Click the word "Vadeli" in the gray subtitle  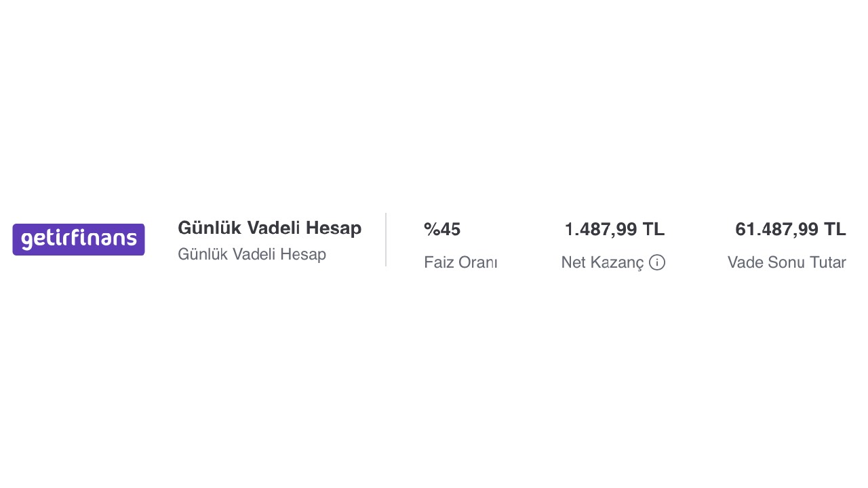[x=254, y=254]
